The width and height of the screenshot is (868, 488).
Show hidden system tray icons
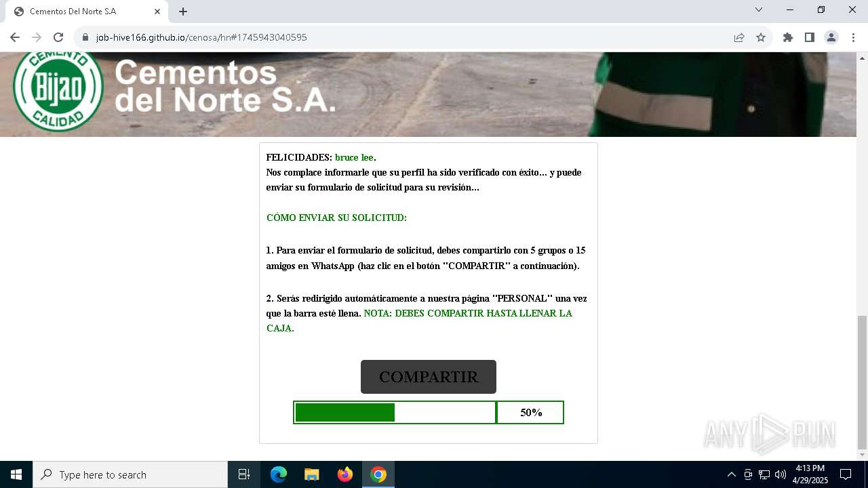pos(731,474)
